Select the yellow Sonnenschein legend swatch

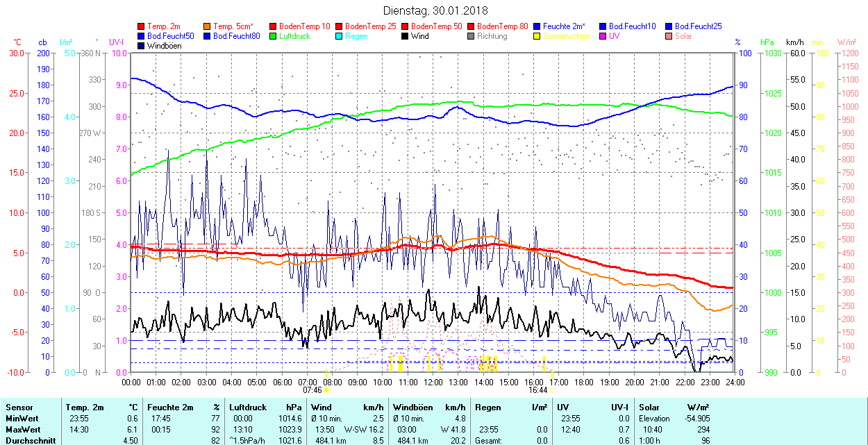(x=537, y=36)
